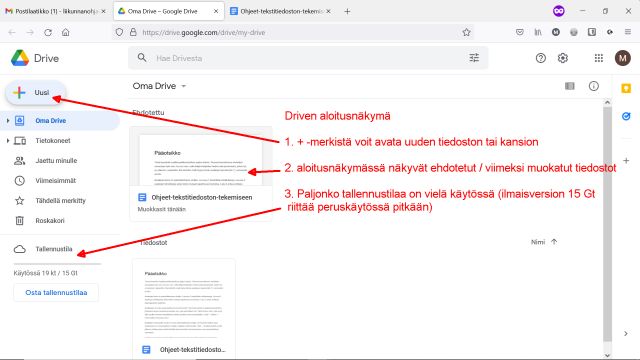Open the Oma Drive dropdown menu
This screenshot has height=360, width=640.
160,86
